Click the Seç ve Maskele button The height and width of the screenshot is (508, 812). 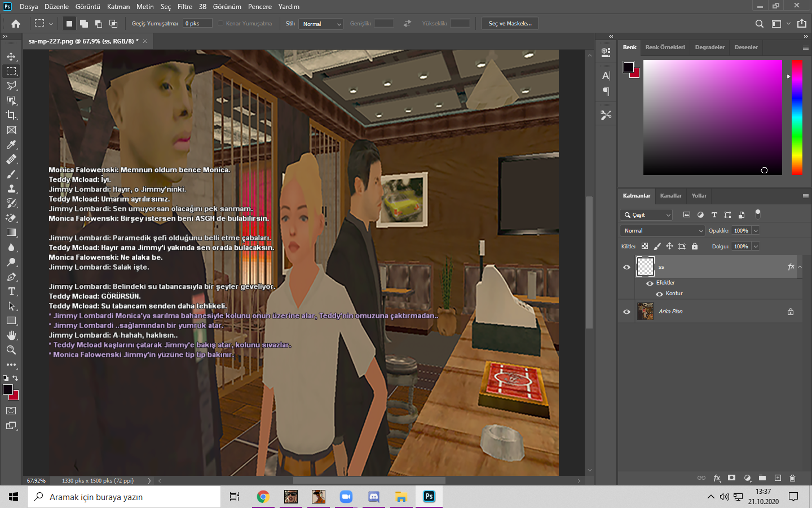(510, 24)
